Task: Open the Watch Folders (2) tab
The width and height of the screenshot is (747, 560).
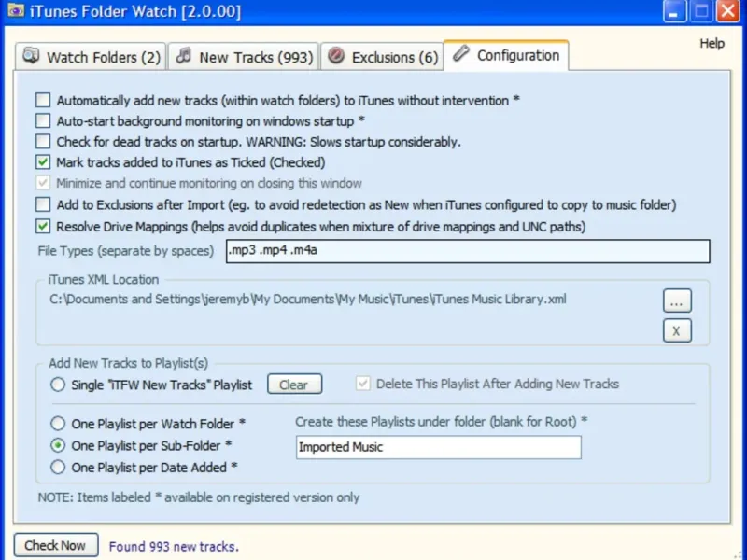Action: click(91, 57)
